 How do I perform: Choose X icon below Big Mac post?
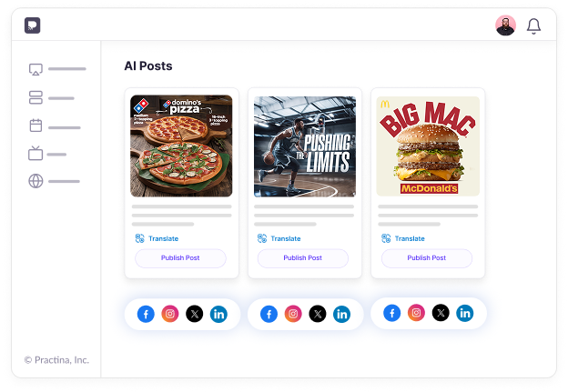point(441,313)
